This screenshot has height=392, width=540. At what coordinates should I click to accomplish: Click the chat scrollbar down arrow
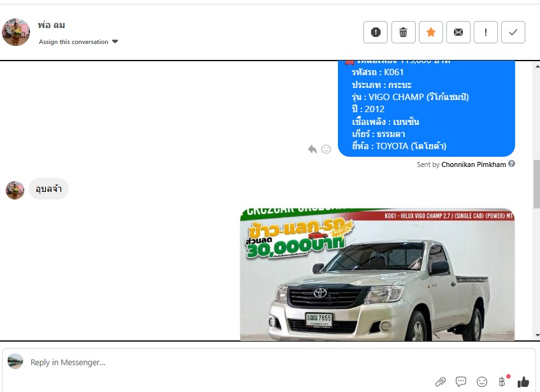[x=537, y=335]
